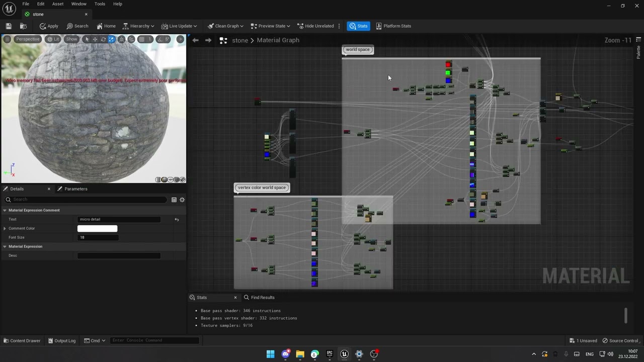The height and width of the screenshot is (362, 644).
Task: Toggle rotation snapping angle icon
Action: click(160, 39)
